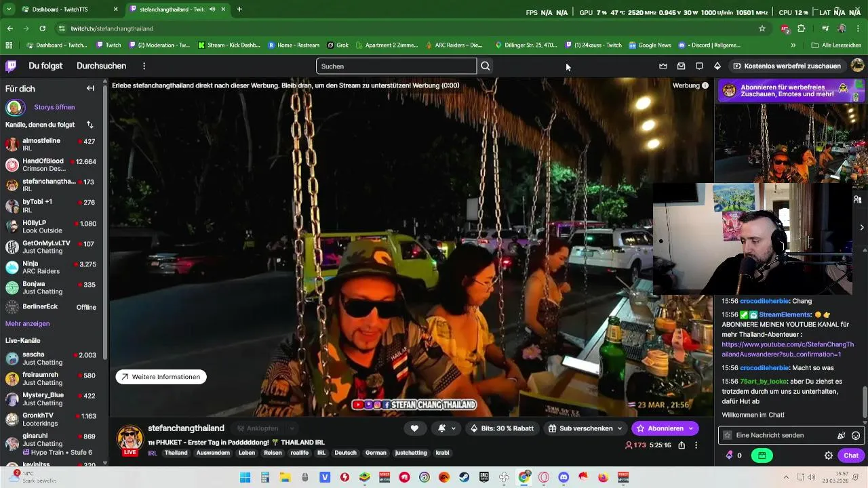The image size is (868, 488).
Task: Open the Durchsuchen page
Action: point(101,66)
